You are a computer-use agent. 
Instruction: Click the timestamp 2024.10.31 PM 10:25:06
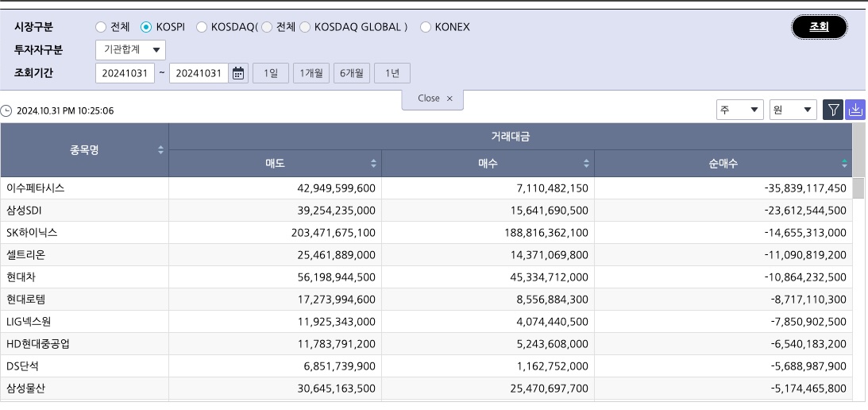click(x=65, y=110)
